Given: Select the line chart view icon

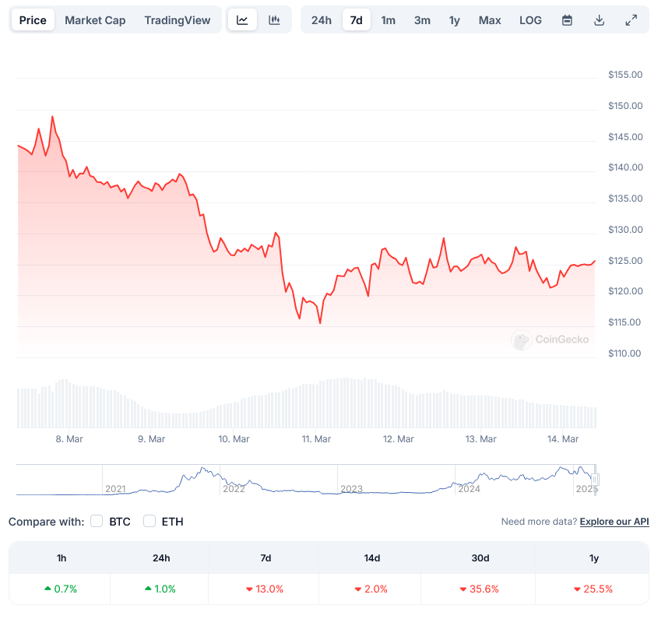Looking at the screenshot, I should pyautogui.click(x=242, y=19).
